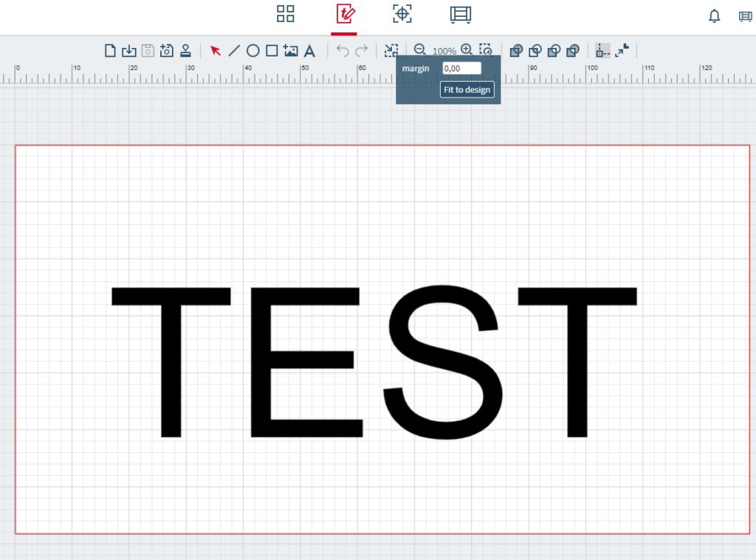Select the rectangle shape tool
Viewport: 756px width, 560px height.
pyautogui.click(x=272, y=51)
